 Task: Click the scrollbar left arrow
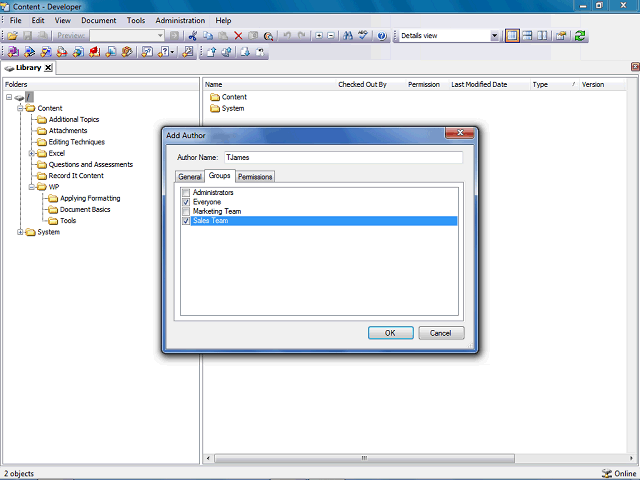click(x=208, y=458)
